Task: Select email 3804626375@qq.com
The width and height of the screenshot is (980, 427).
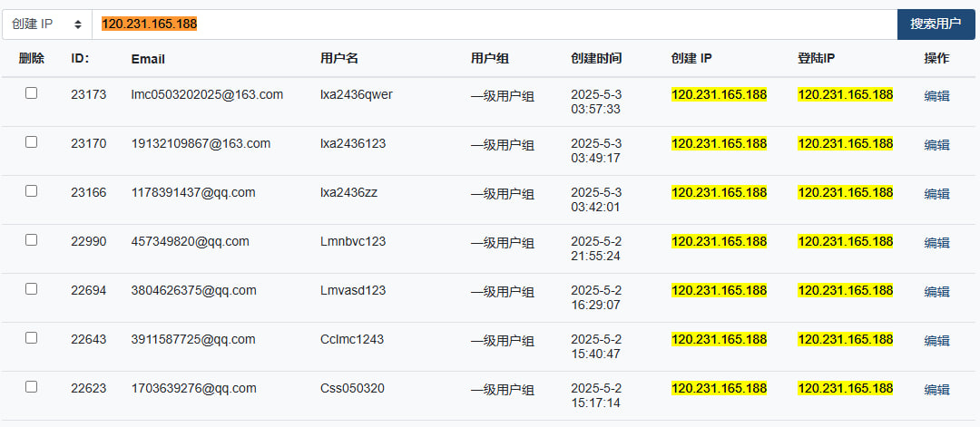Action: coord(194,290)
